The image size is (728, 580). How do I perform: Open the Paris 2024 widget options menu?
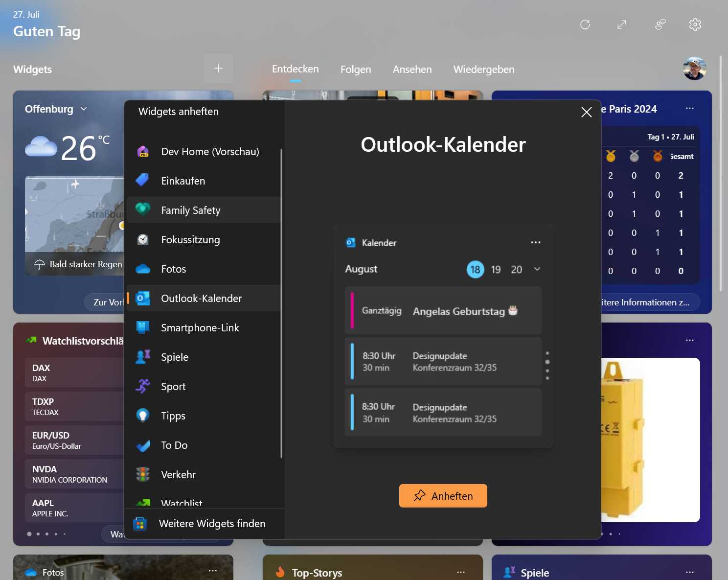pyautogui.click(x=690, y=108)
